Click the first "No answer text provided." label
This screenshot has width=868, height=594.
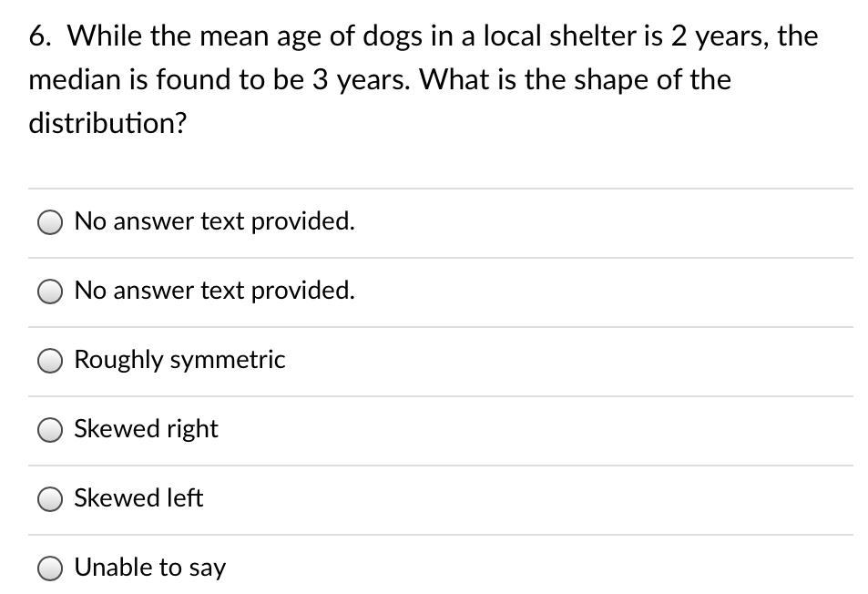(x=215, y=221)
